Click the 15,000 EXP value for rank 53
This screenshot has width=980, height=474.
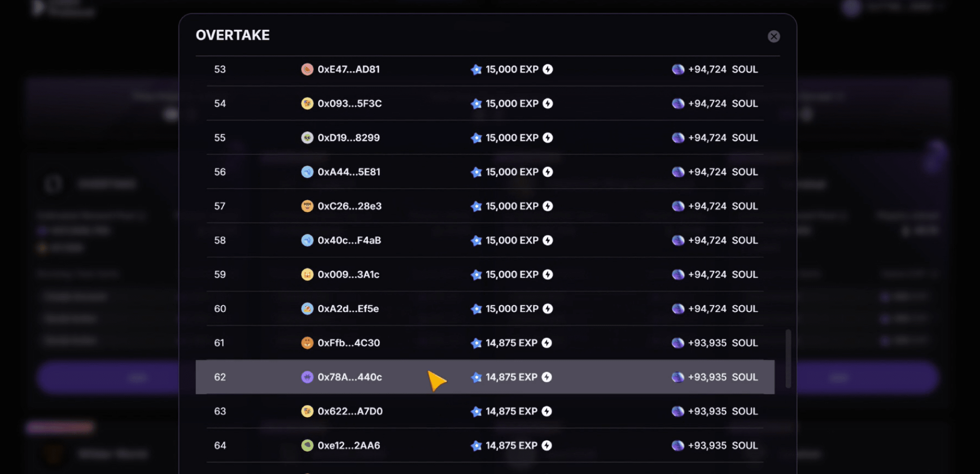pyautogui.click(x=512, y=69)
